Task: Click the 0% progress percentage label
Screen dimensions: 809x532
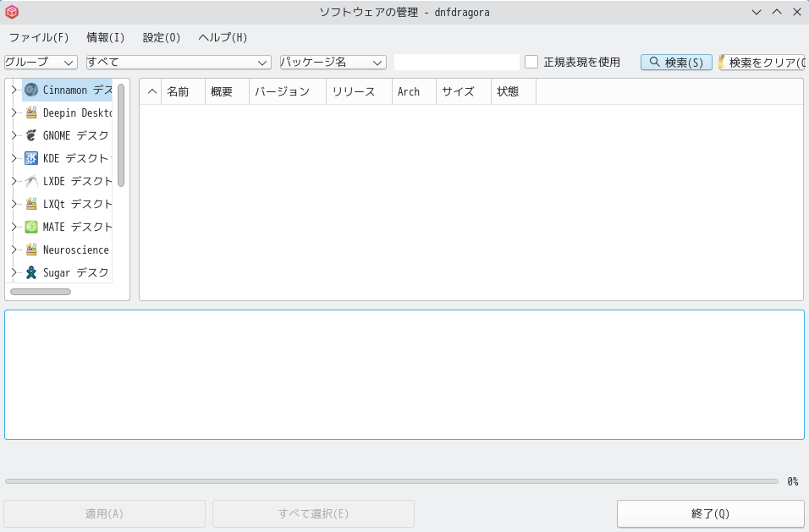Action: [792, 481]
